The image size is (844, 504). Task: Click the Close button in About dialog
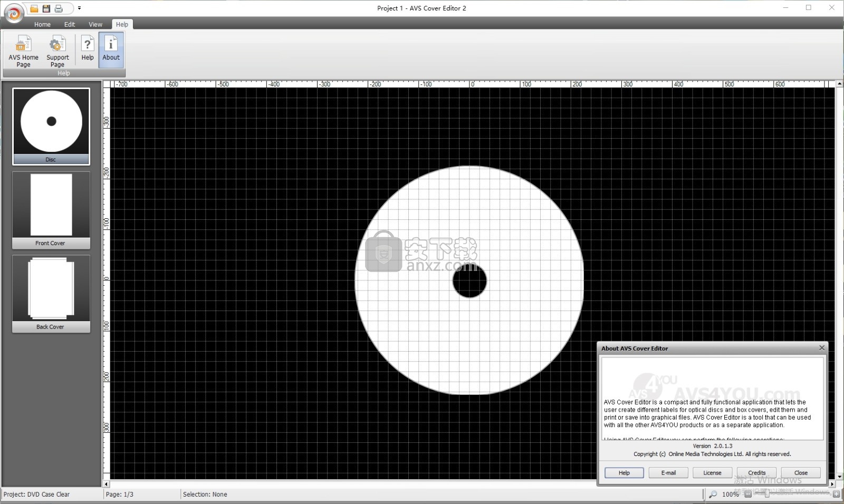tap(801, 473)
